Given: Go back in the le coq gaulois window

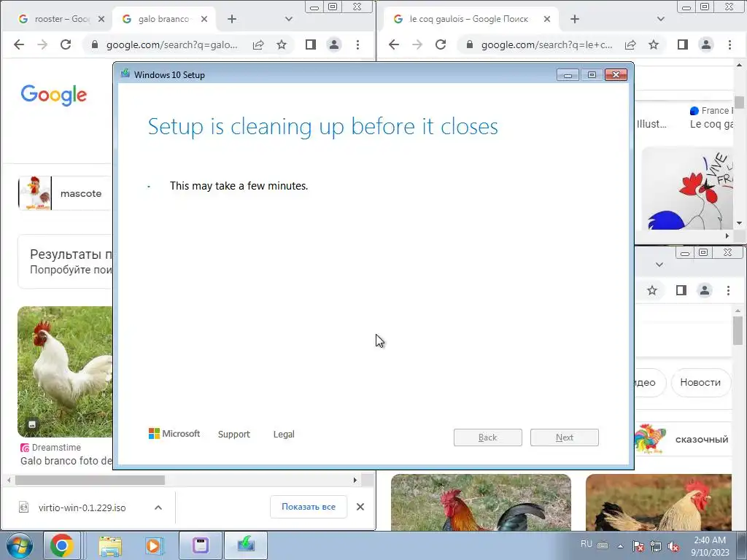Looking at the screenshot, I should pyautogui.click(x=393, y=44).
